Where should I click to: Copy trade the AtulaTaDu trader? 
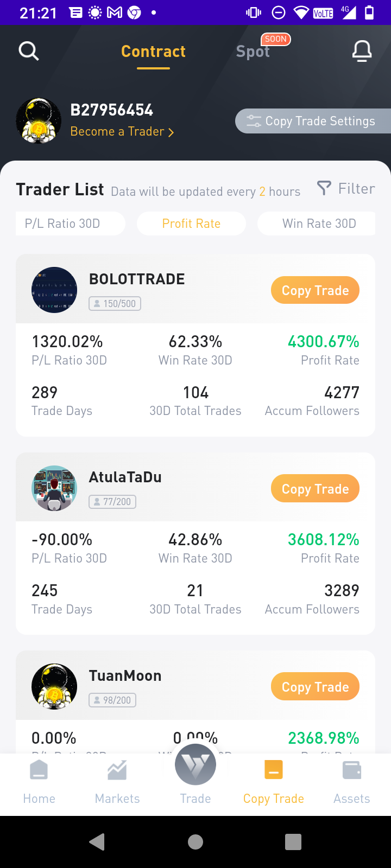click(x=315, y=489)
